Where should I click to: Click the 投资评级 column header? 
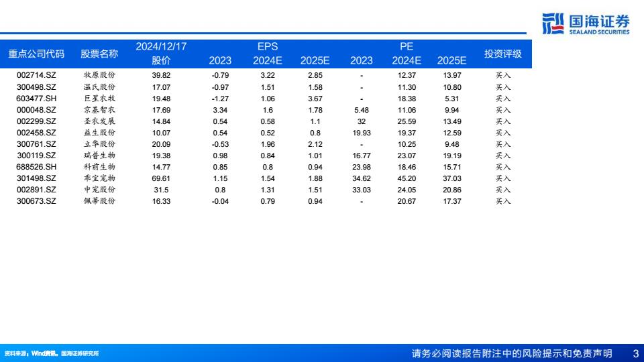(x=502, y=54)
